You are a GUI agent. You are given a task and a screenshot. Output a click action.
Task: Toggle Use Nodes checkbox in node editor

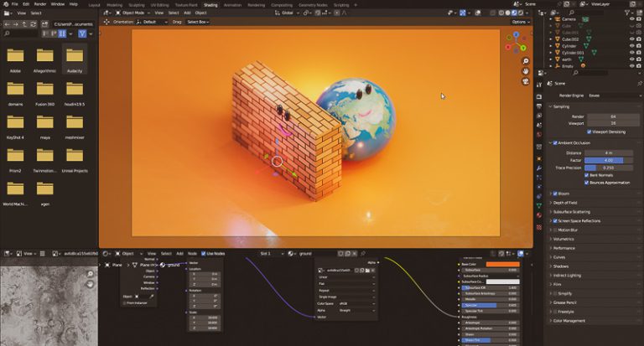click(203, 254)
